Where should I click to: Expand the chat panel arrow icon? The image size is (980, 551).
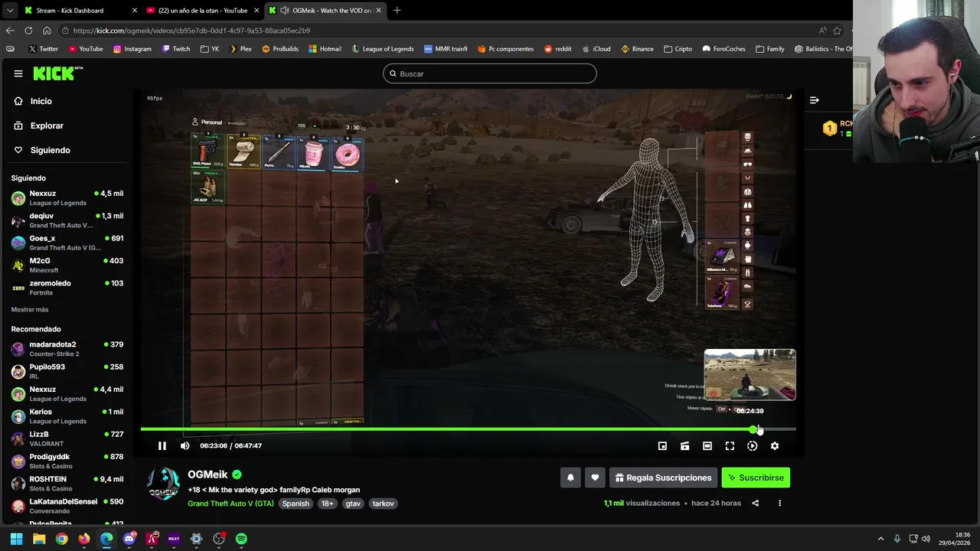click(x=815, y=100)
